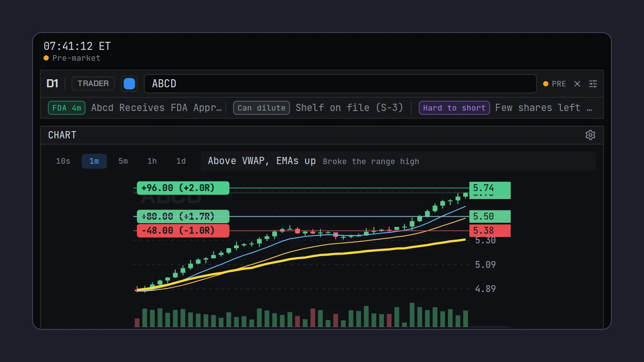Select the +80.00 (+1.7R) level label
Screen dimensions: 644x362
[183, 216]
